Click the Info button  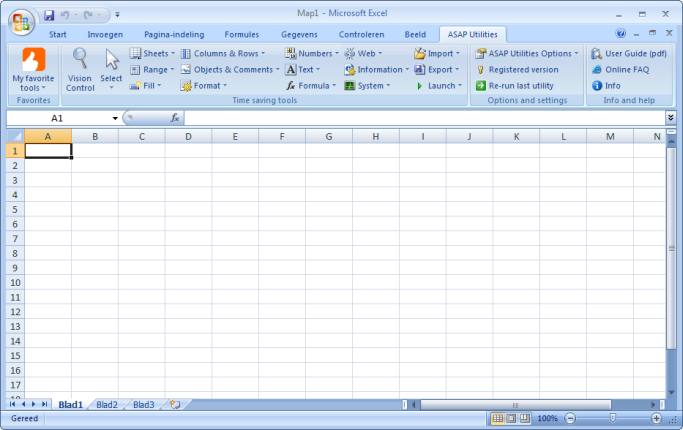pos(606,86)
